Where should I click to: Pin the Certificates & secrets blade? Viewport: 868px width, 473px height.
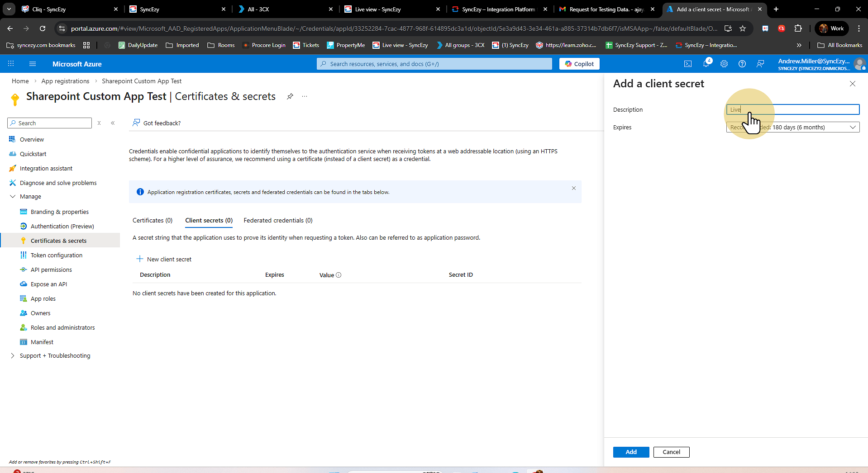290,96
